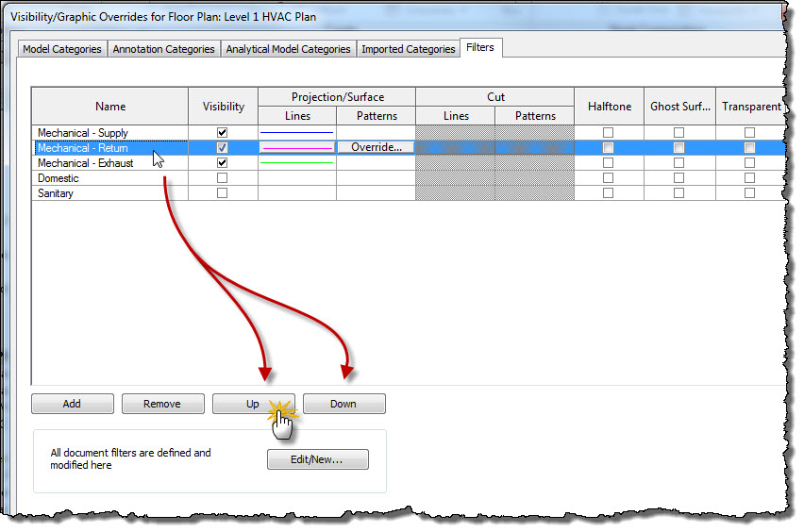
Task: Click Projection/Surface Patterns cell for Mechanical - Exhaust
Action: pyautogui.click(x=376, y=162)
